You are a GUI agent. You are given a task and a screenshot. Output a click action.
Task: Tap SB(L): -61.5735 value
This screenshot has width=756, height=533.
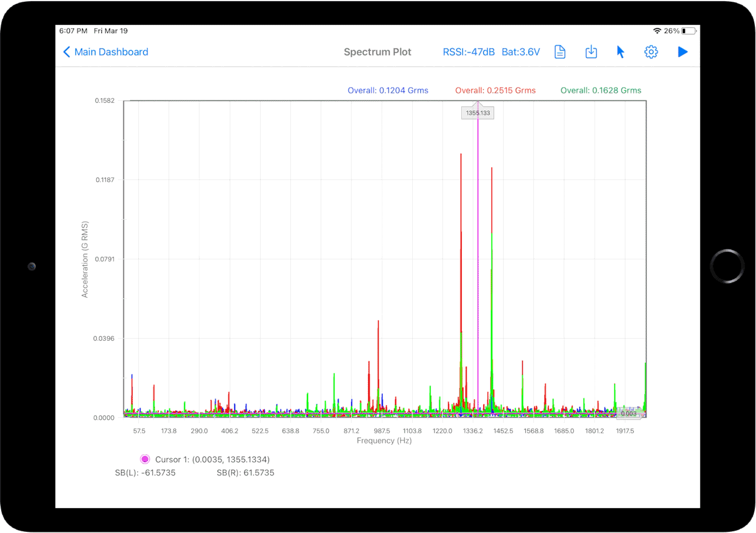[x=145, y=472]
